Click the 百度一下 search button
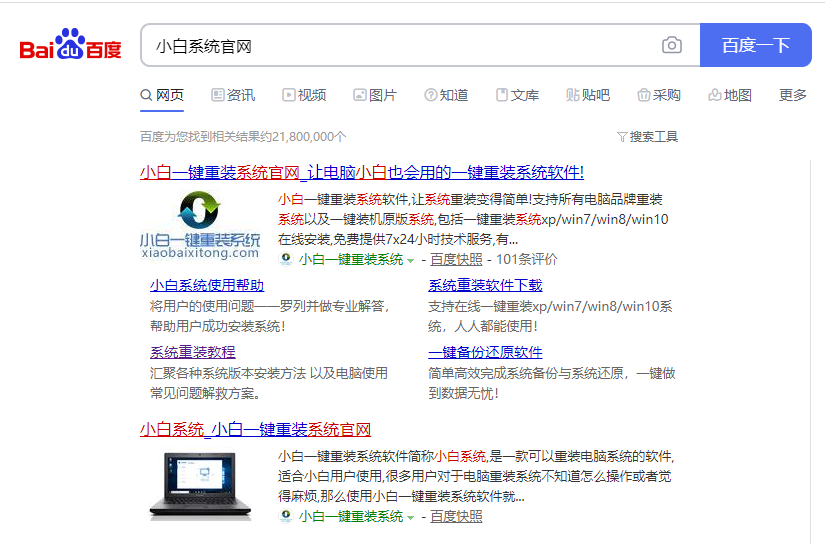This screenshot has height=544, width=825. pos(756,45)
